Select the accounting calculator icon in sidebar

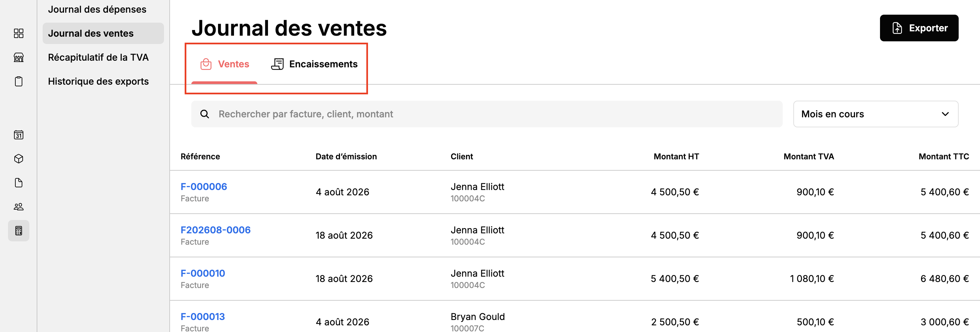click(x=19, y=230)
